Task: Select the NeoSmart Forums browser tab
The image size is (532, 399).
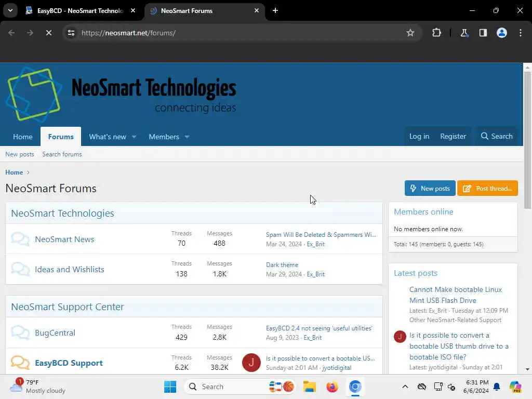Action: [205, 10]
